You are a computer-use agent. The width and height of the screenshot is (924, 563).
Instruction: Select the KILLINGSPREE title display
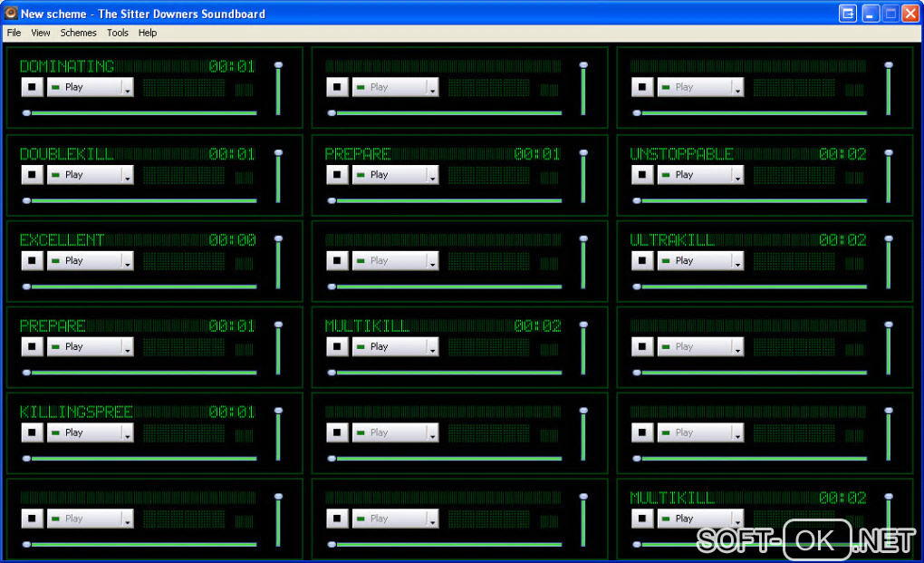tap(76, 412)
